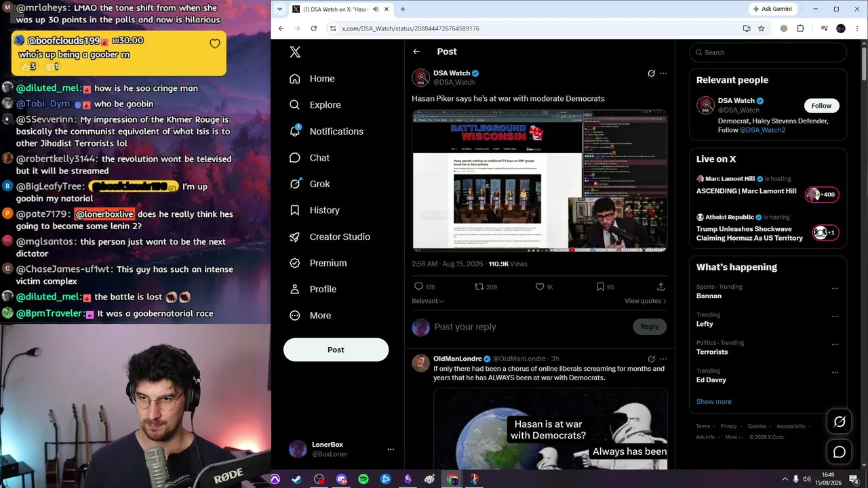Open the View quotes link

(645, 301)
